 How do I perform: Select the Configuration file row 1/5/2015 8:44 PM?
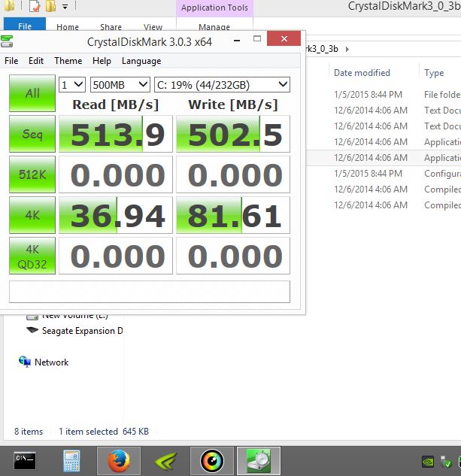[x=384, y=174]
